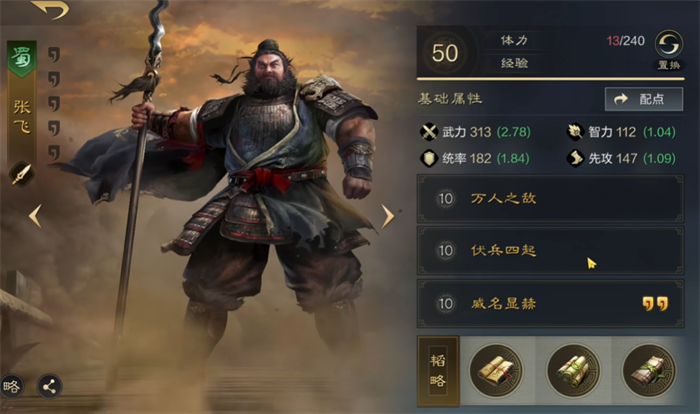Click the experience progress bar
This screenshot has height=414, width=700.
550,79
